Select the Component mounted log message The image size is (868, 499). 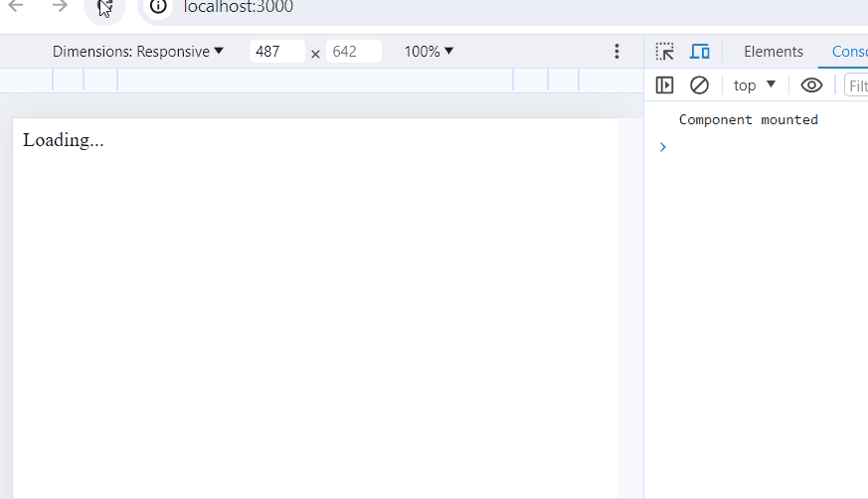coord(749,119)
